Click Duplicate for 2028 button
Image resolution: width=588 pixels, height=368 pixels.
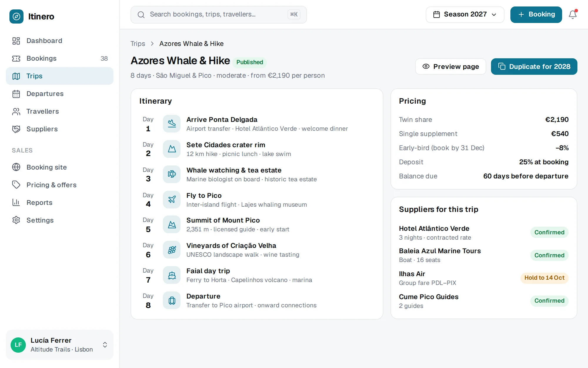(x=534, y=67)
